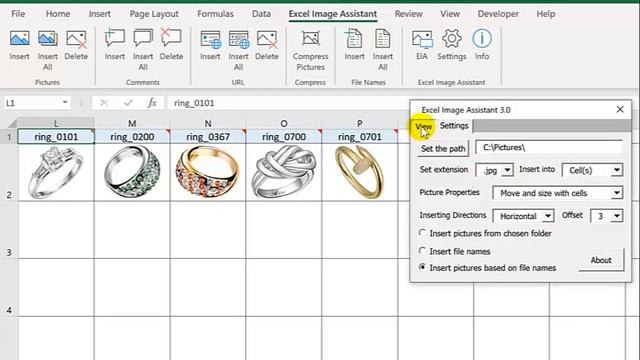Select the diamond ring picture in column L
This screenshot has width=640, height=360.
point(56,172)
